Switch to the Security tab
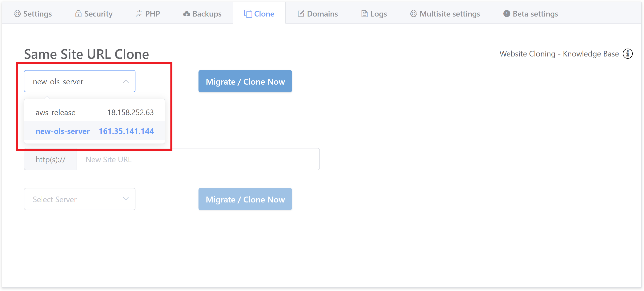The height and width of the screenshot is (291, 644). click(94, 14)
